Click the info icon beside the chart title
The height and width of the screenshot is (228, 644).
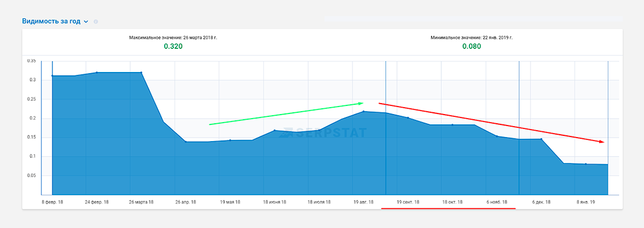(x=96, y=22)
